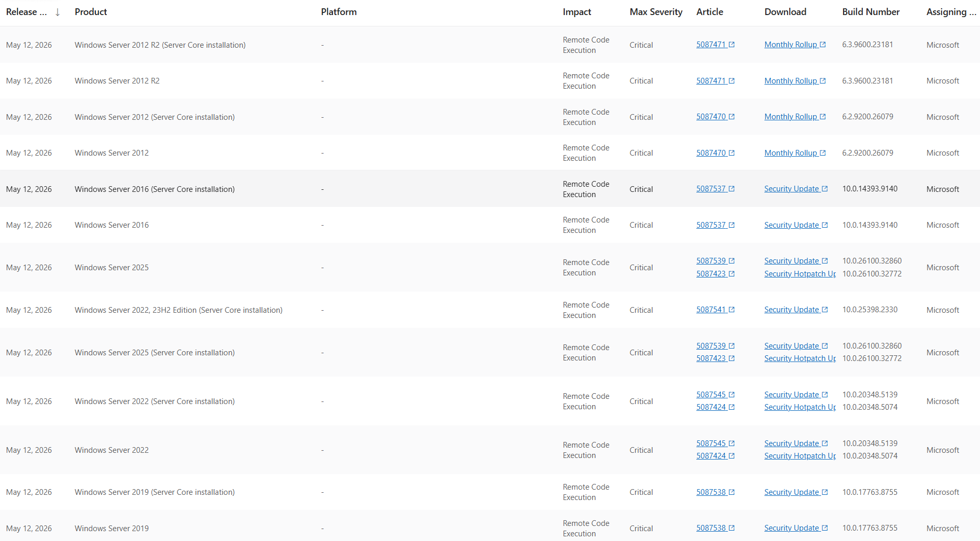Select "Windows Server 2022, 23H2 Edition" product cell
980x541 pixels.
tap(178, 310)
